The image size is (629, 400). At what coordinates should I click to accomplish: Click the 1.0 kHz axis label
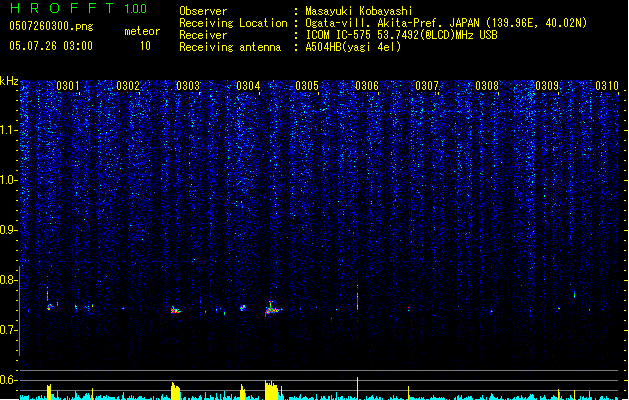coord(9,180)
